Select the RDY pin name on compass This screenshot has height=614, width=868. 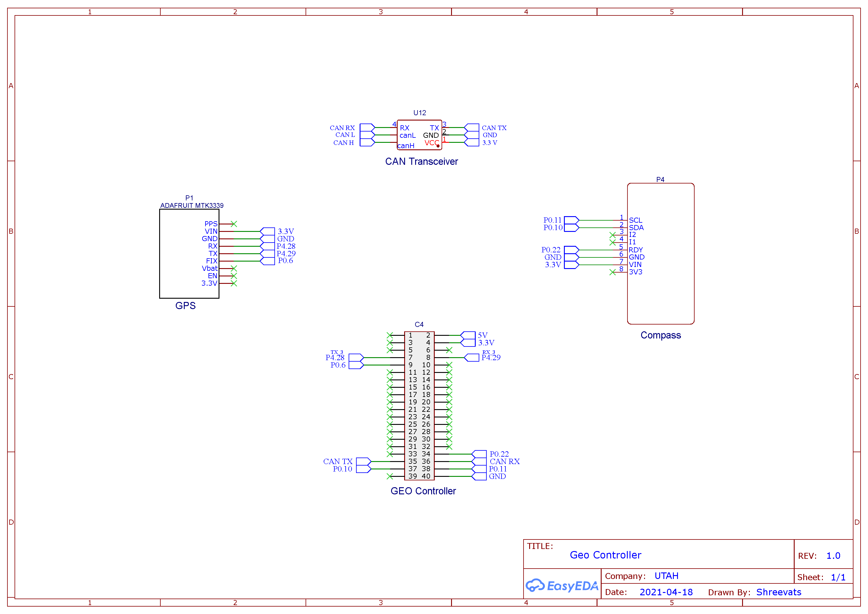635,250
